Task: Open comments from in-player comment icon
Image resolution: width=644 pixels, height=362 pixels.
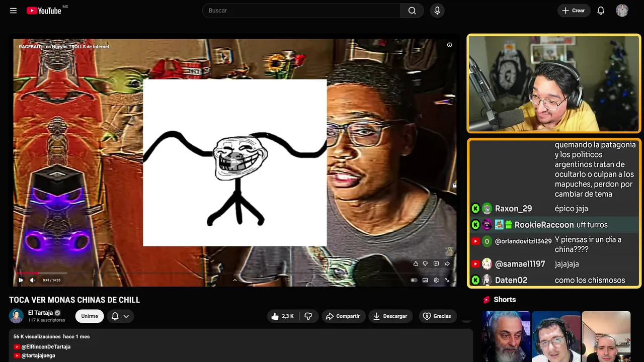Action: point(436,263)
